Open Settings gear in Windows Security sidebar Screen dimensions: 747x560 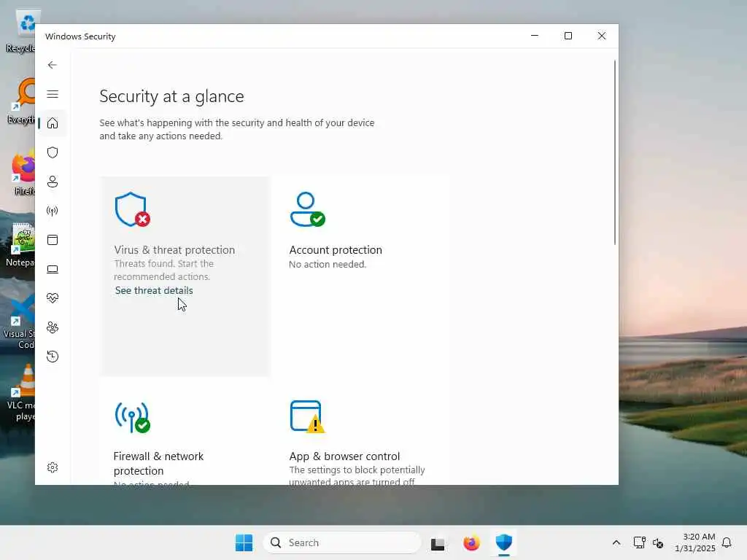[53, 467]
